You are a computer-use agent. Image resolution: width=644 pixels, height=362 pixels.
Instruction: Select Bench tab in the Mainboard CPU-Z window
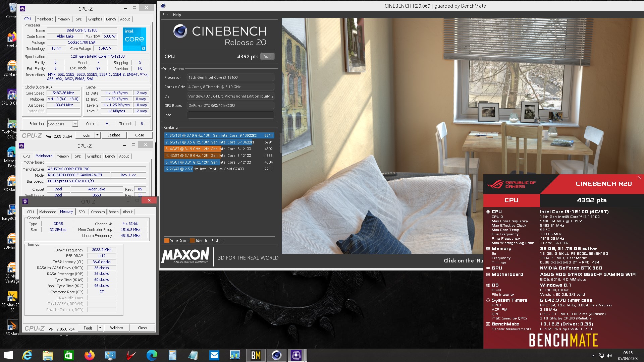(x=110, y=156)
